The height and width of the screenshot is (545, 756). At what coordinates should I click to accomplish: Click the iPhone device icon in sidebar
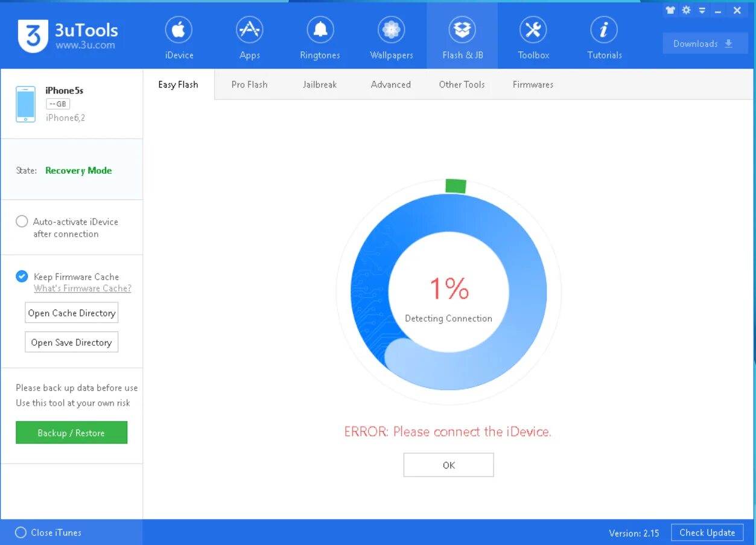pyautogui.click(x=25, y=104)
